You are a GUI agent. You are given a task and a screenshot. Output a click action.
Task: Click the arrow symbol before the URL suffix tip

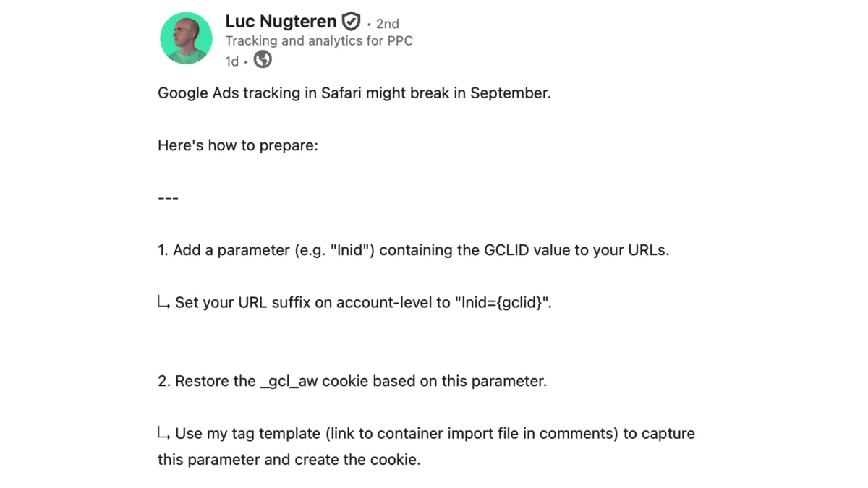click(x=162, y=304)
